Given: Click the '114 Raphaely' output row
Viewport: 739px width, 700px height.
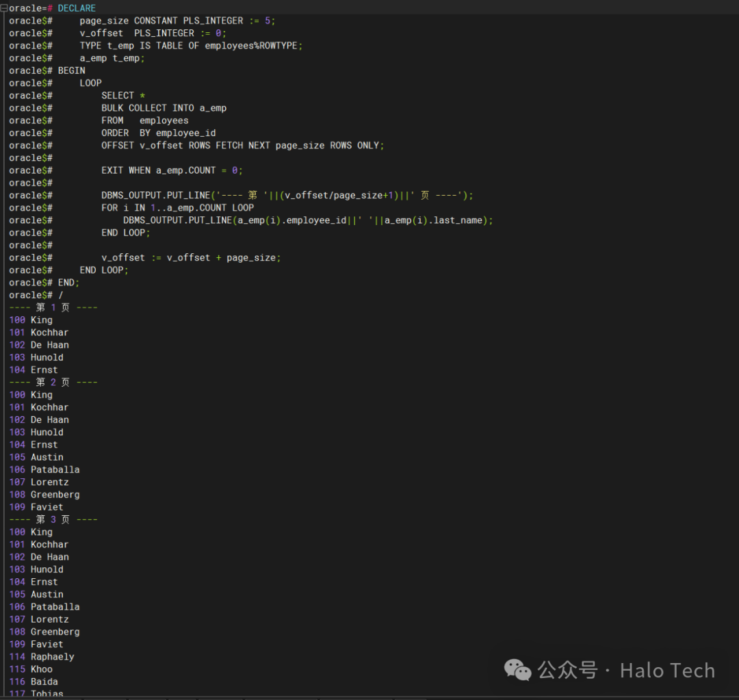Looking at the screenshot, I should tap(42, 657).
